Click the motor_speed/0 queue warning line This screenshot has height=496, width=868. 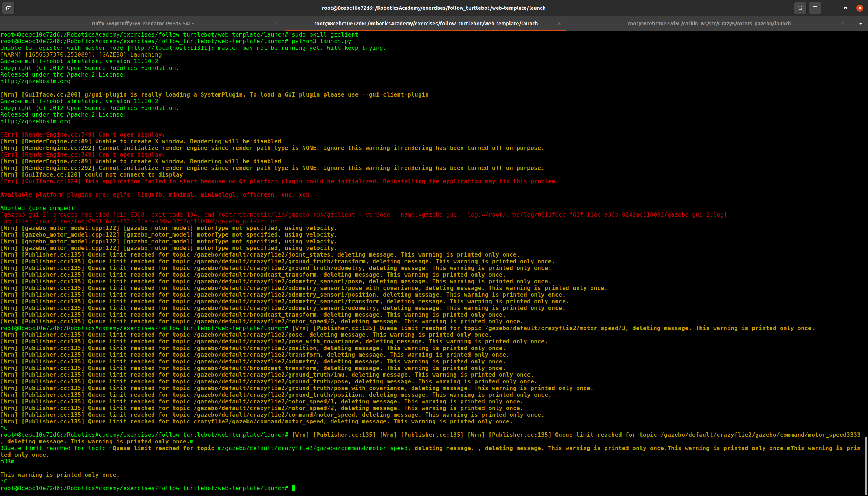point(262,322)
